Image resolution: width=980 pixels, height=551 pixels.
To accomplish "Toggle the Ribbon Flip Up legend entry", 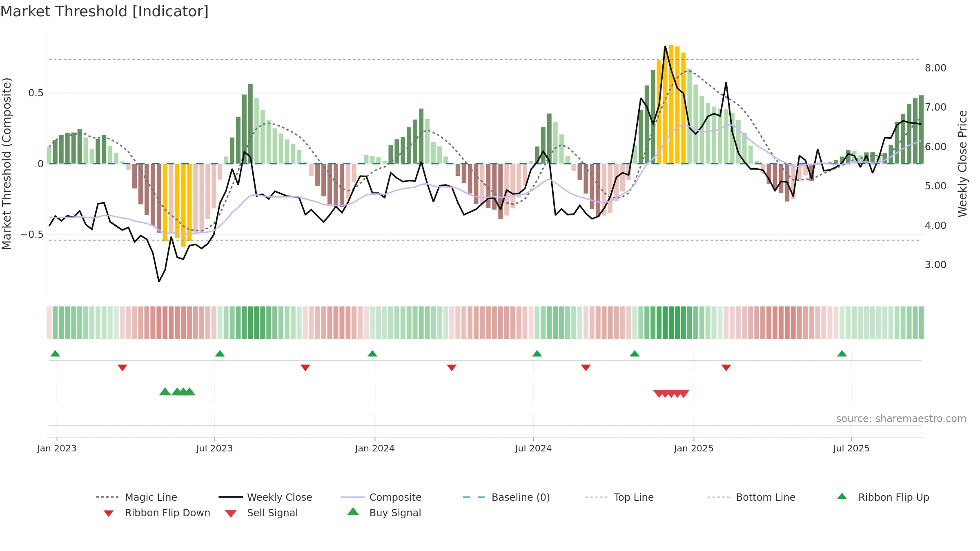I will pyautogui.click(x=883, y=497).
